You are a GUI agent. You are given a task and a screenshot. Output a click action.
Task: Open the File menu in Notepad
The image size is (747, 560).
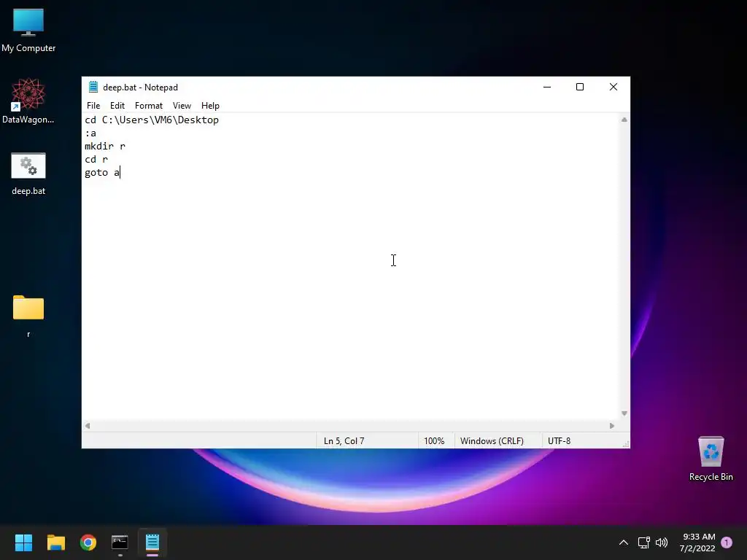(x=93, y=106)
